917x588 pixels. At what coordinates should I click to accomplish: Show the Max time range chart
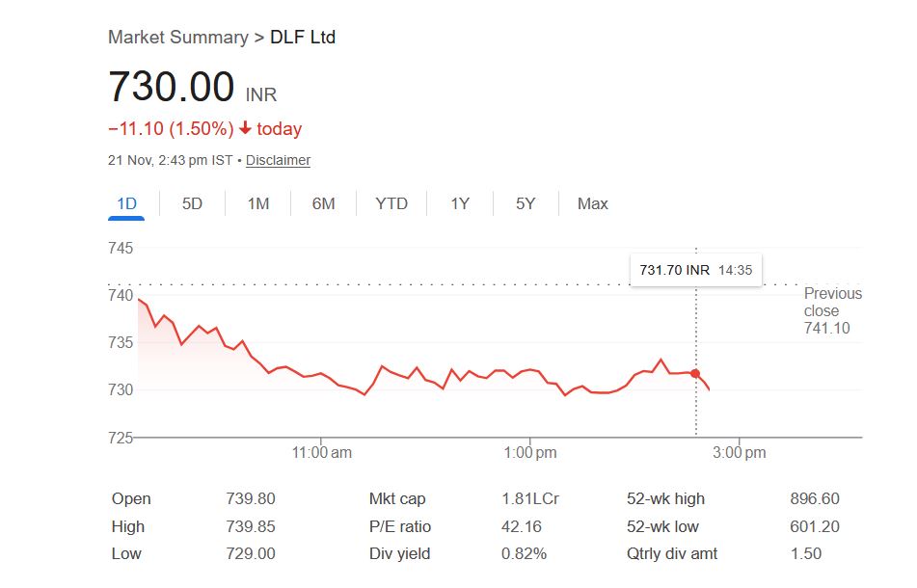(x=593, y=203)
